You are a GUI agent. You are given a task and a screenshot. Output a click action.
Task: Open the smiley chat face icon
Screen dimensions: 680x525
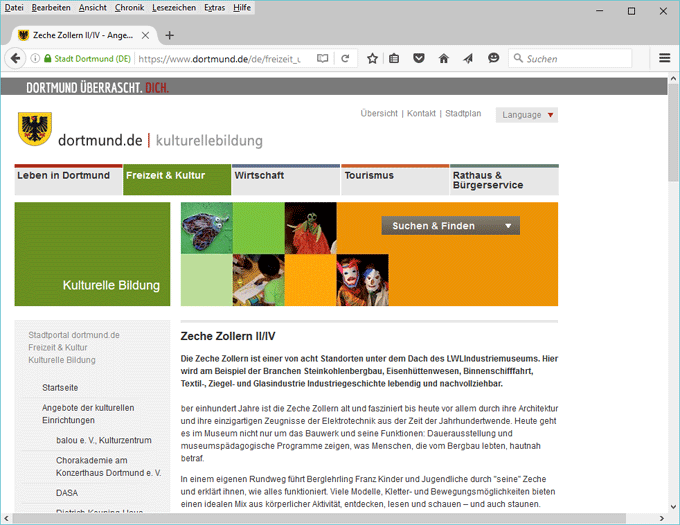click(x=493, y=58)
